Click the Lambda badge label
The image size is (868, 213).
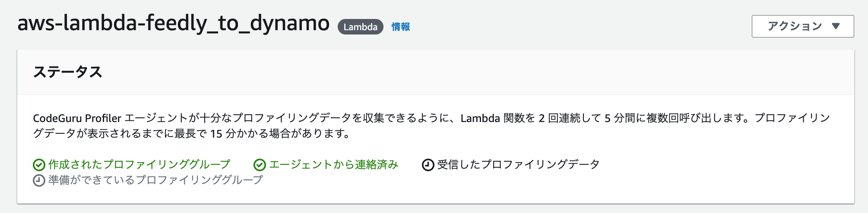(361, 27)
